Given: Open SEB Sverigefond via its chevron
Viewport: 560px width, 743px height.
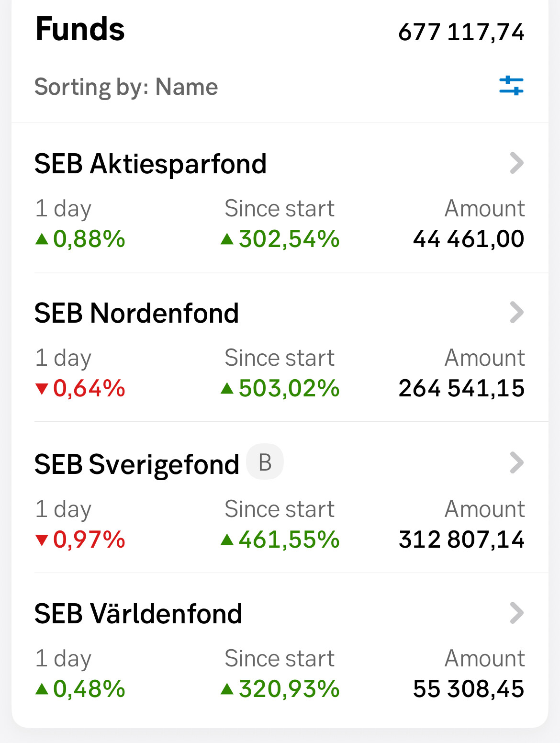Looking at the screenshot, I should (x=516, y=463).
